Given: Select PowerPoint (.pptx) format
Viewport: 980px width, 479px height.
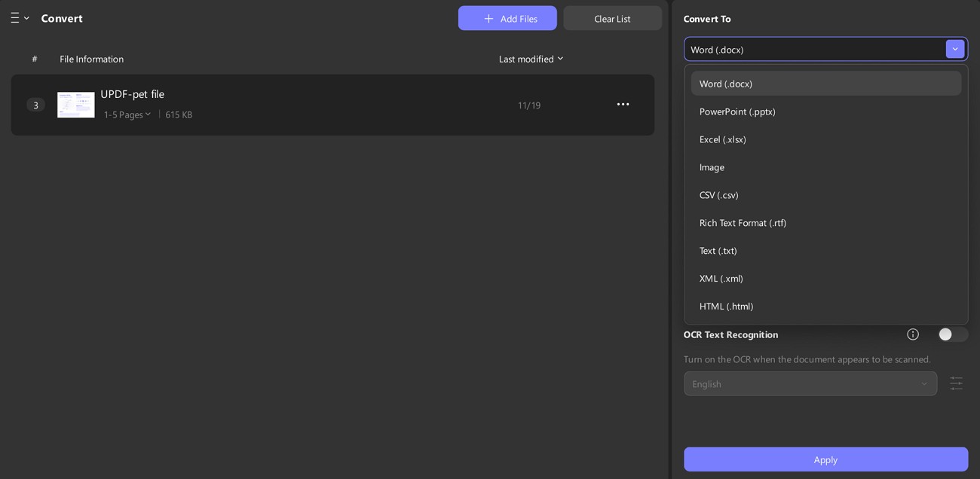Looking at the screenshot, I should [x=737, y=111].
